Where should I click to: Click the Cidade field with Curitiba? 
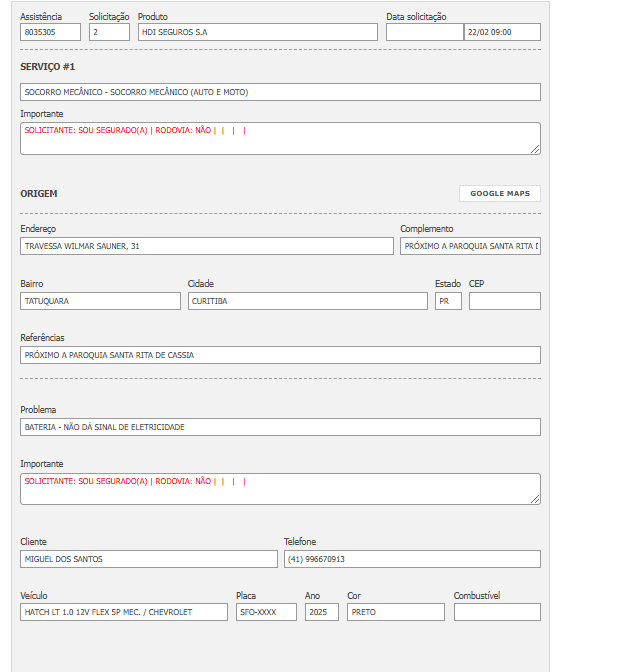(307, 301)
